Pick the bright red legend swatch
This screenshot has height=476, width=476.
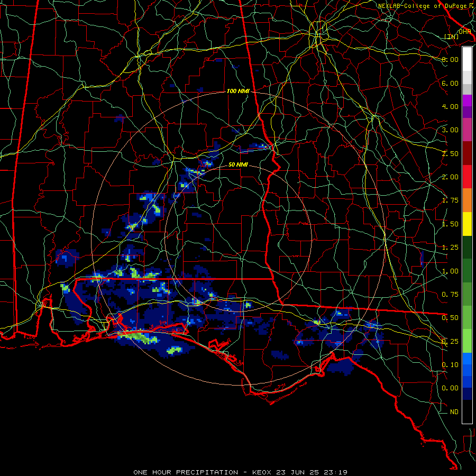467,177
